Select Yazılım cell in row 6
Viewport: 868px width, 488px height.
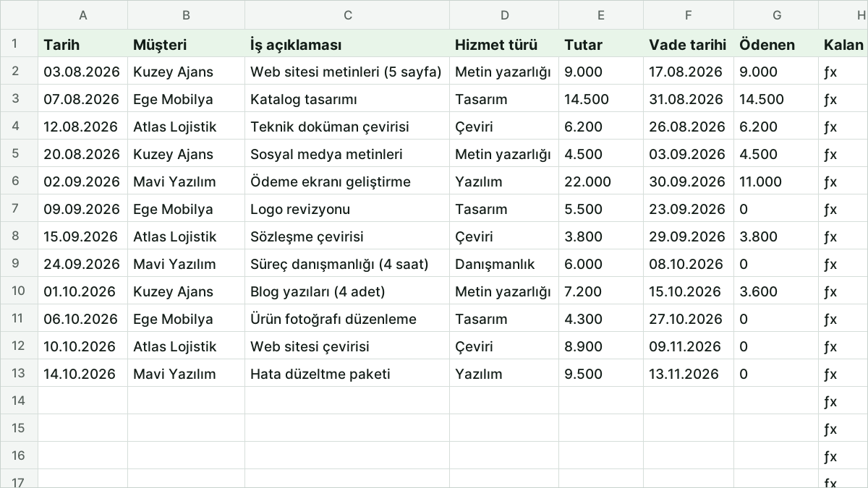click(x=504, y=181)
